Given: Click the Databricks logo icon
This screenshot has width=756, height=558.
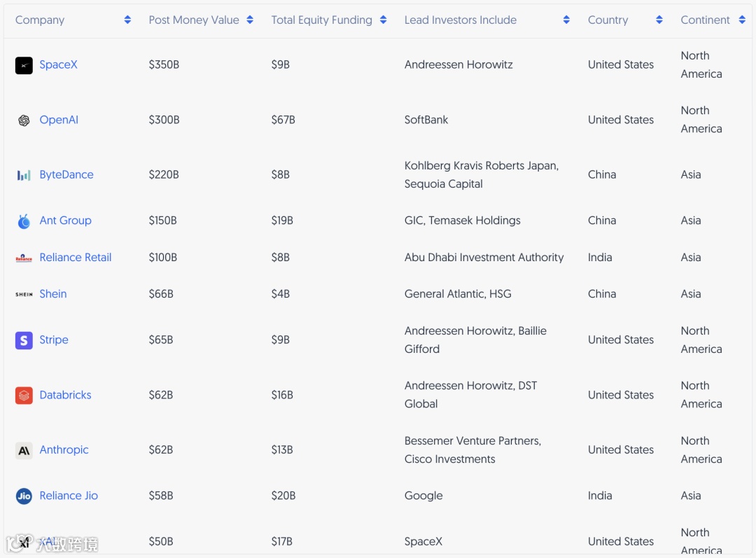Looking at the screenshot, I should [x=24, y=396].
